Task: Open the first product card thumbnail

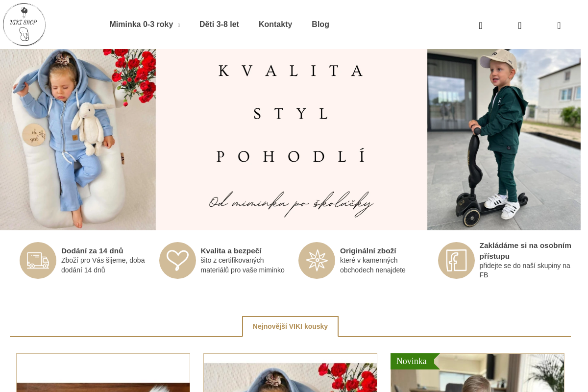Action: (103, 373)
